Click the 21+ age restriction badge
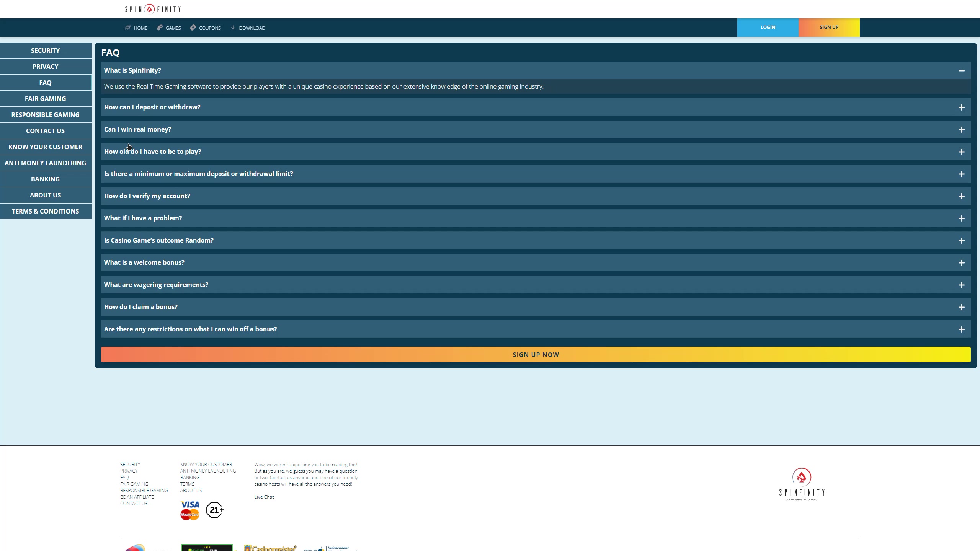 click(x=215, y=510)
